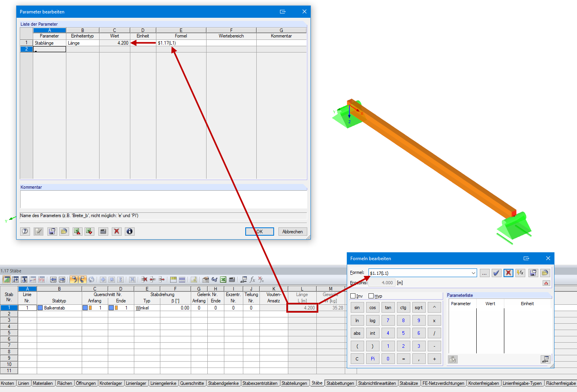
Task: Click the red triangle warning icon
Action: [546, 283]
